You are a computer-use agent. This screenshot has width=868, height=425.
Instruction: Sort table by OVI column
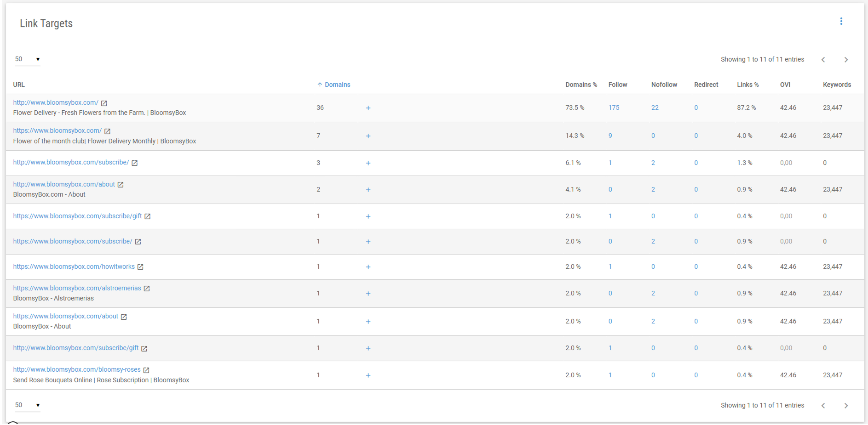coord(785,85)
